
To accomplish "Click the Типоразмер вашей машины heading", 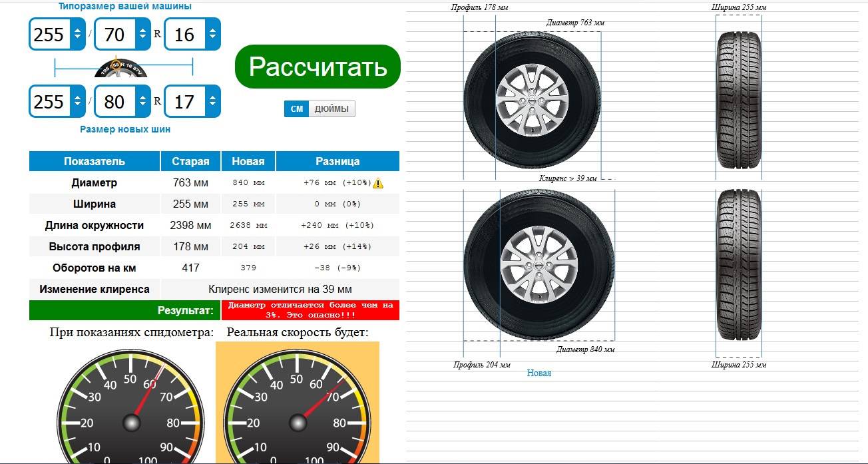I will (x=125, y=6).
